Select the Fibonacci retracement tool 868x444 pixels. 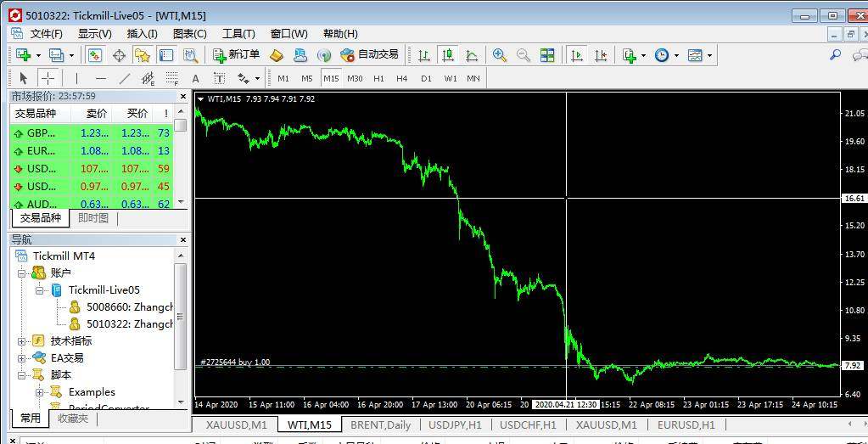coord(172,78)
